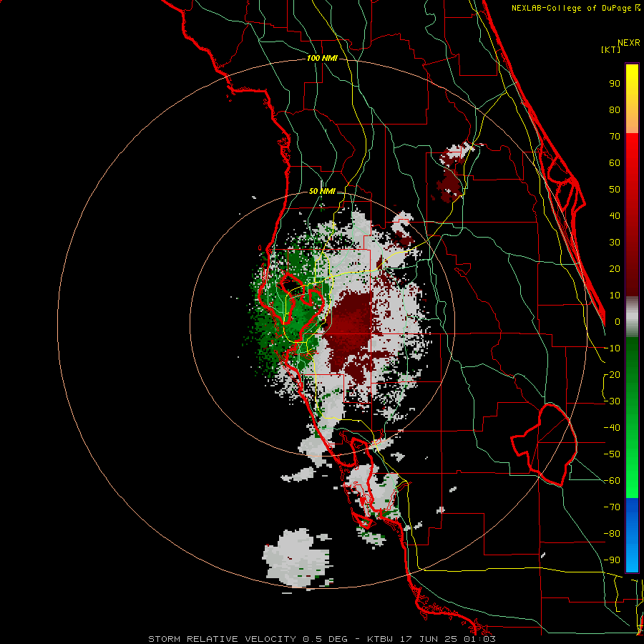Viewport: 644px width, 644px height.
Task: Click the -60 value on the velocity scale
Action: [x=612, y=481]
